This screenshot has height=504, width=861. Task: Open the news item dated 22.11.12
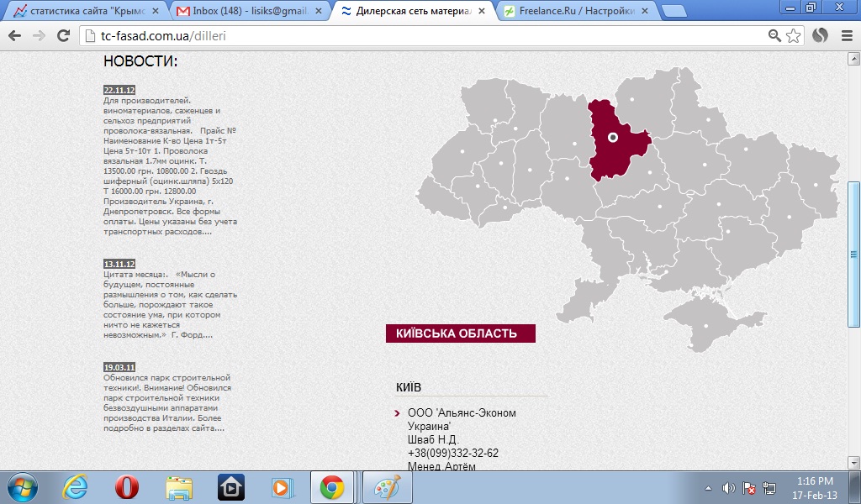point(119,90)
